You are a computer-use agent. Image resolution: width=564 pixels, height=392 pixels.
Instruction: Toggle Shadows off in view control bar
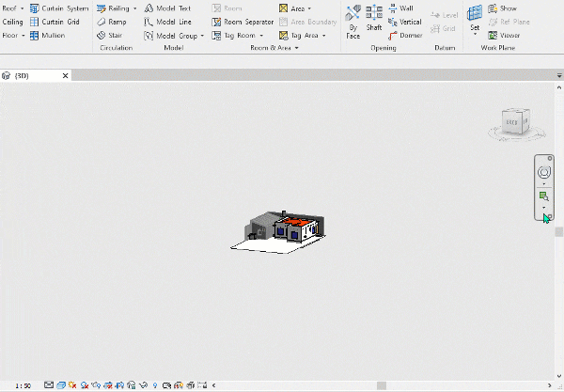(x=85, y=385)
